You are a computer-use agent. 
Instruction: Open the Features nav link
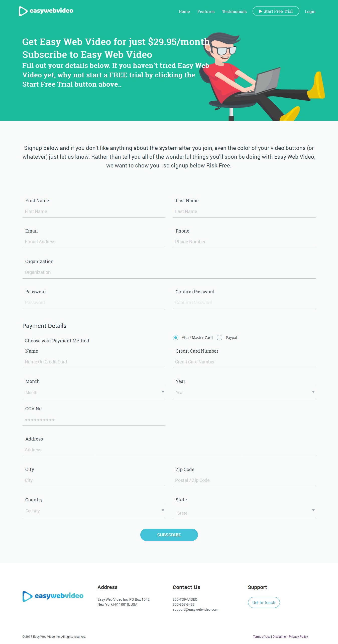pos(206,12)
